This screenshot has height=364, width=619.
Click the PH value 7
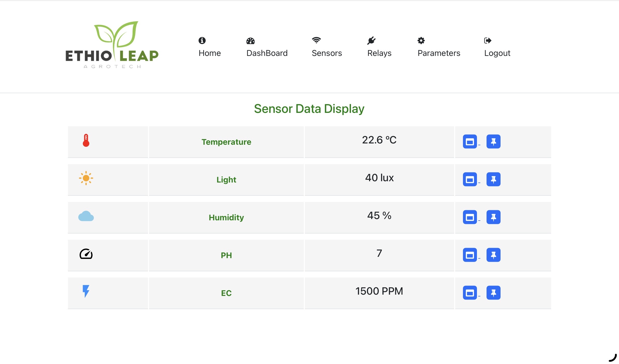379,253
